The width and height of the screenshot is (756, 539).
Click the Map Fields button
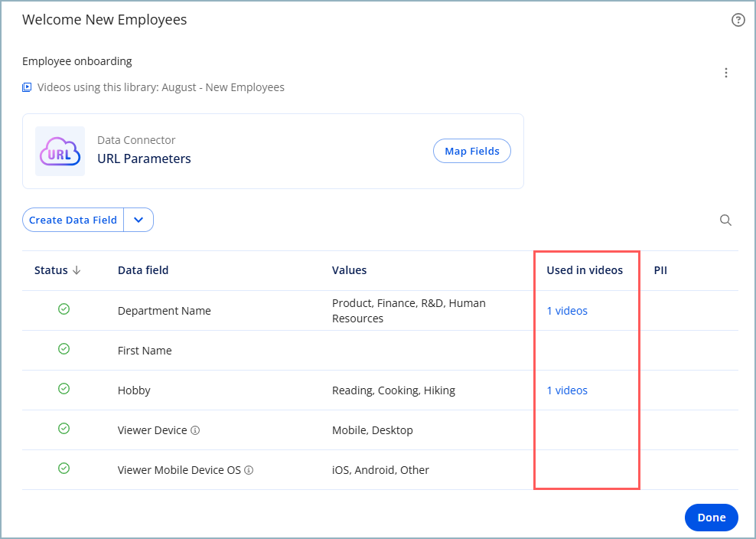click(472, 151)
